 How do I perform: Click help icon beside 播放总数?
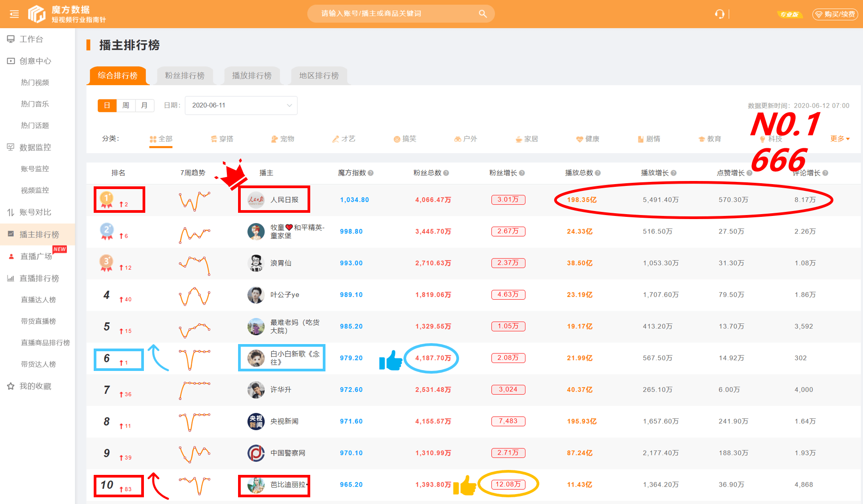click(x=598, y=173)
